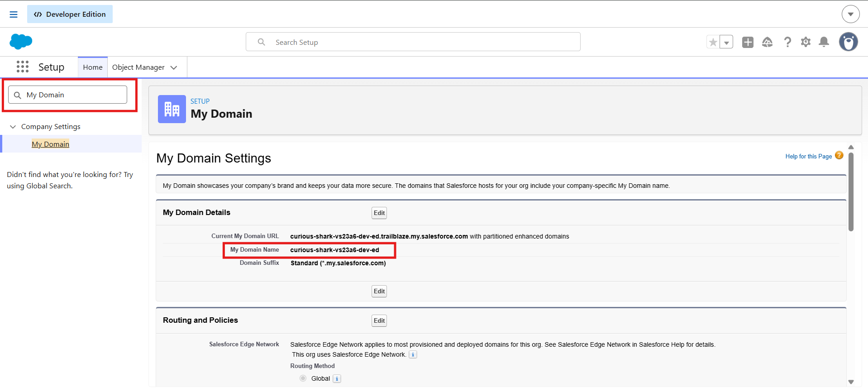Click the Current My Domain URL value
The image size is (868, 392).
click(379, 236)
